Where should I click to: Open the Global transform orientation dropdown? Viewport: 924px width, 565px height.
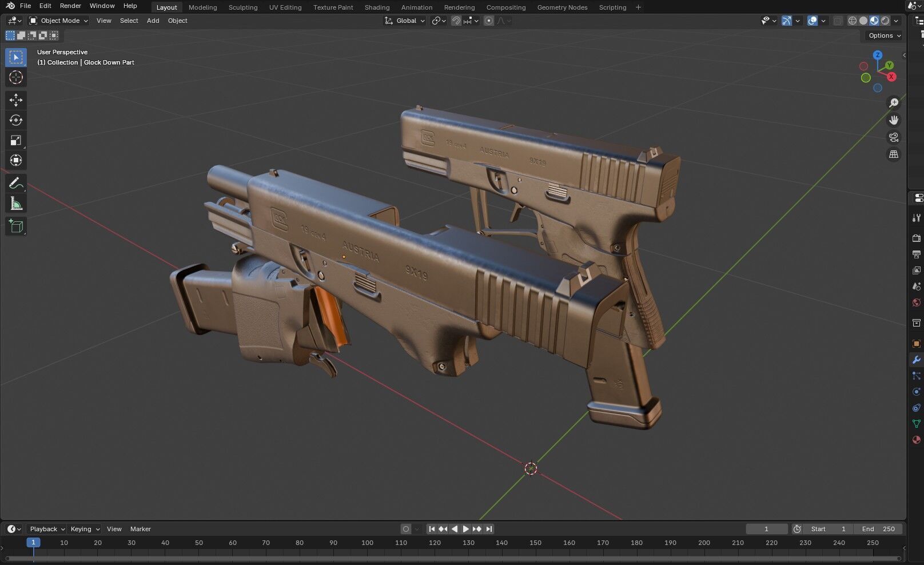point(405,21)
